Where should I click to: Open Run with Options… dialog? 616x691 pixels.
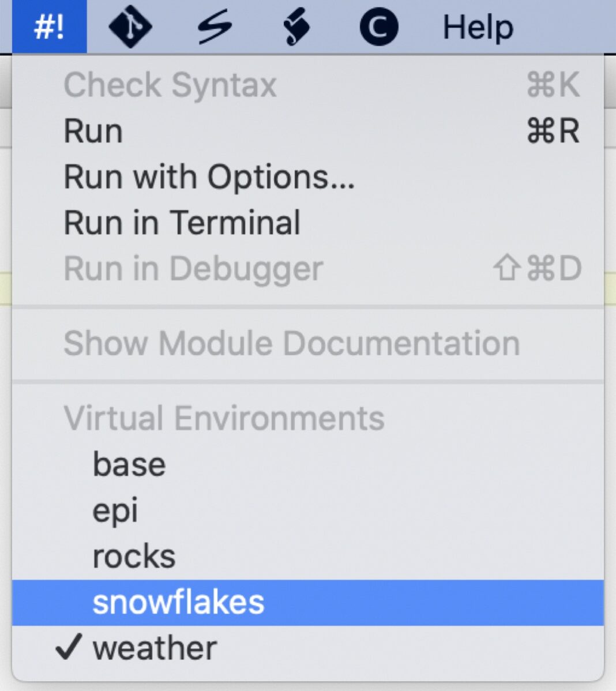(x=209, y=176)
